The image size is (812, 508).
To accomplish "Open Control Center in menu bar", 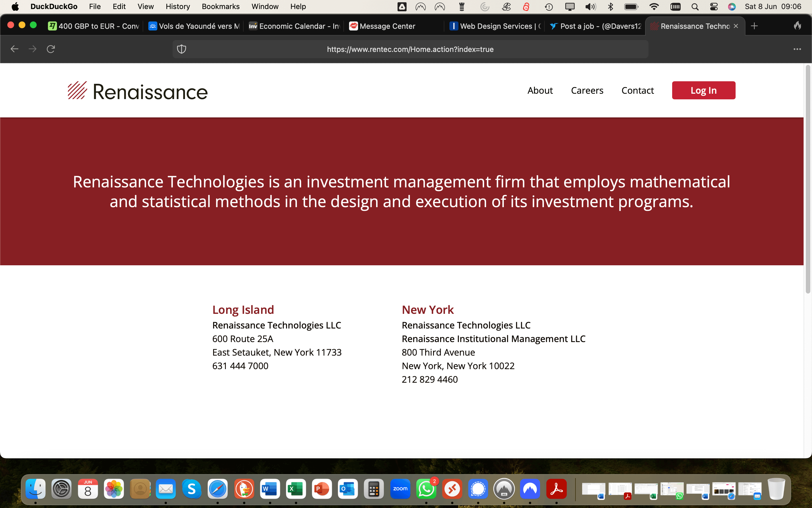I will (714, 7).
